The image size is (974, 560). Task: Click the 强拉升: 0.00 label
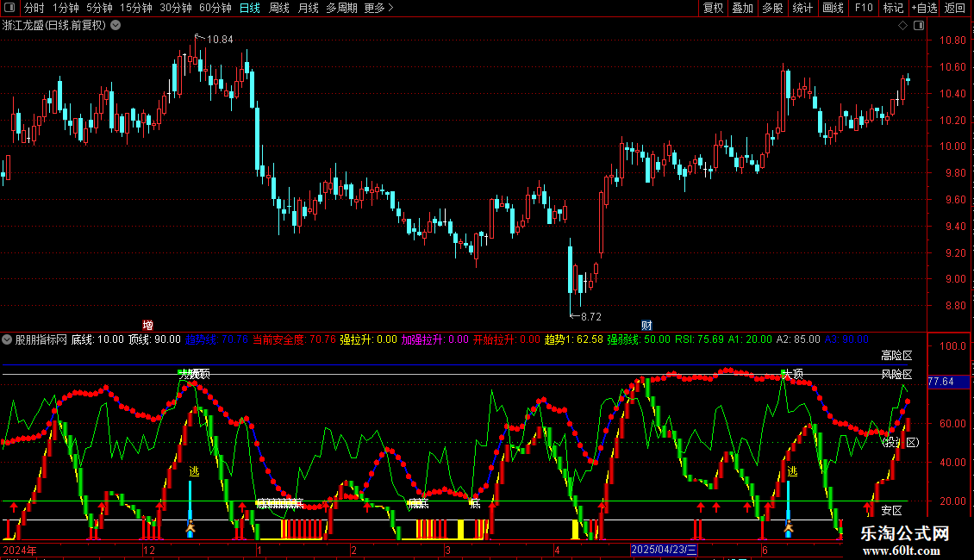coord(368,339)
